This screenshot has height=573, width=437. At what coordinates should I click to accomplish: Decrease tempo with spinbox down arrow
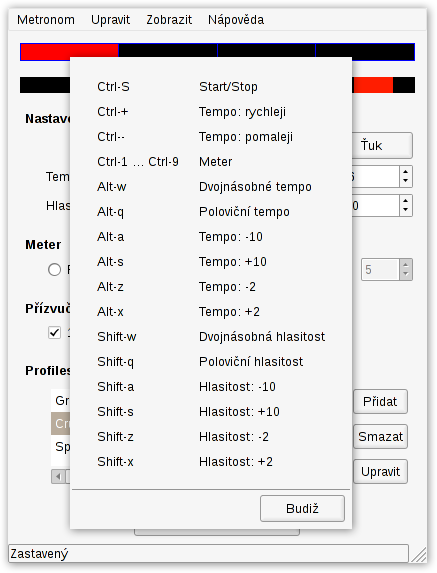[x=406, y=182]
